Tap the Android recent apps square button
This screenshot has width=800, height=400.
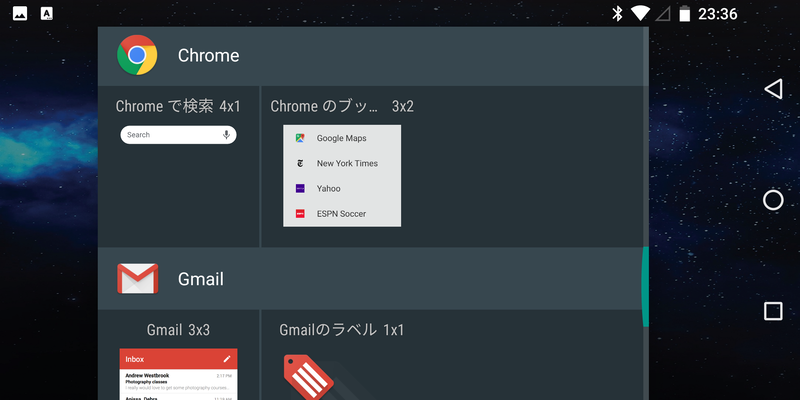[773, 311]
